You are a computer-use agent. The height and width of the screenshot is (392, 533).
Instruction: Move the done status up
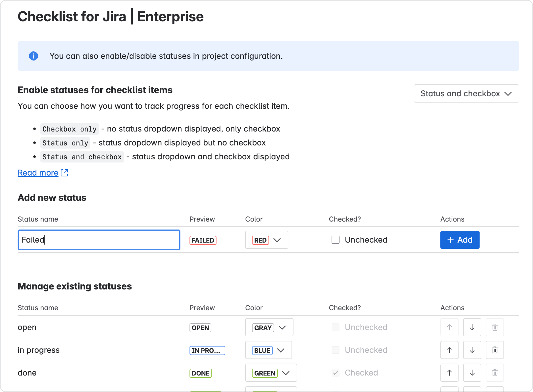(x=449, y=373)
